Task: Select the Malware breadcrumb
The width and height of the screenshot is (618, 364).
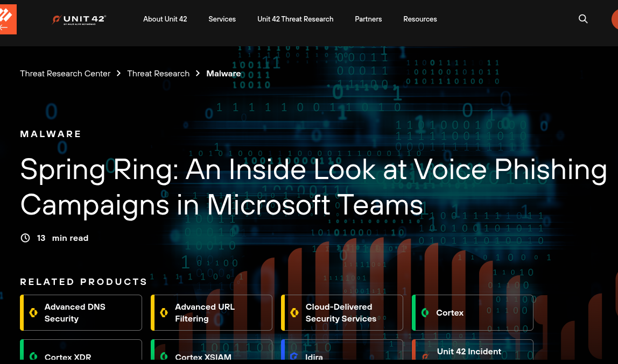Action: tap(223, 74)
